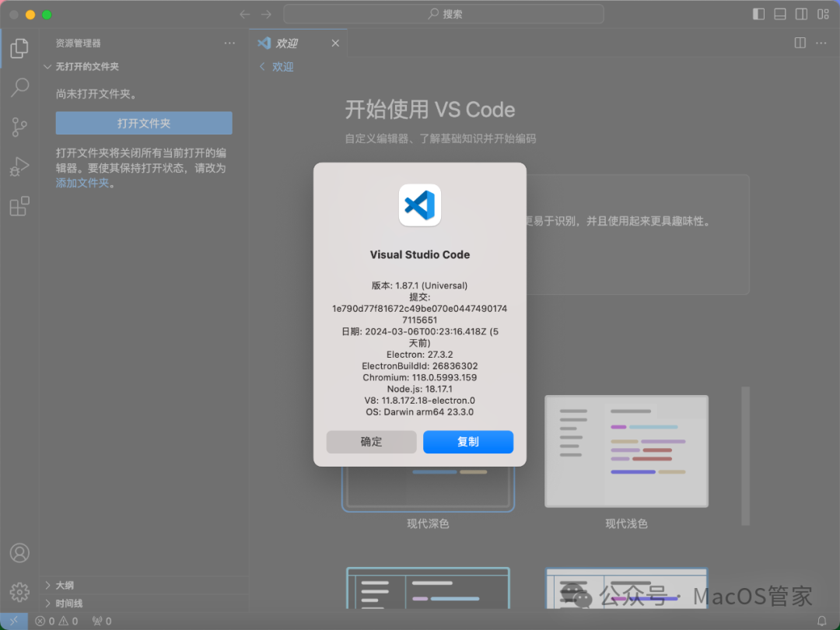Screen dimensions: 840x630
Task: Click the welcome page vertical scrollbar
Action: pyautogui.click(x=745, y=455)
